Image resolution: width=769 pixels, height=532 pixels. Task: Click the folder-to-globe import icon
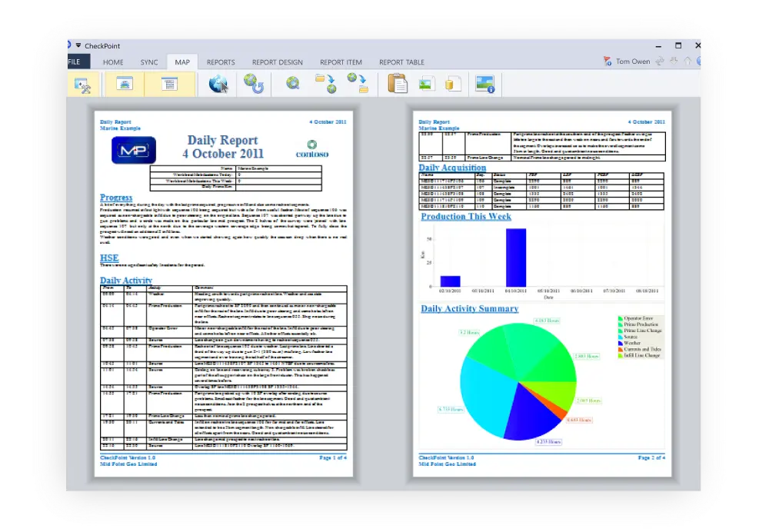325,83
